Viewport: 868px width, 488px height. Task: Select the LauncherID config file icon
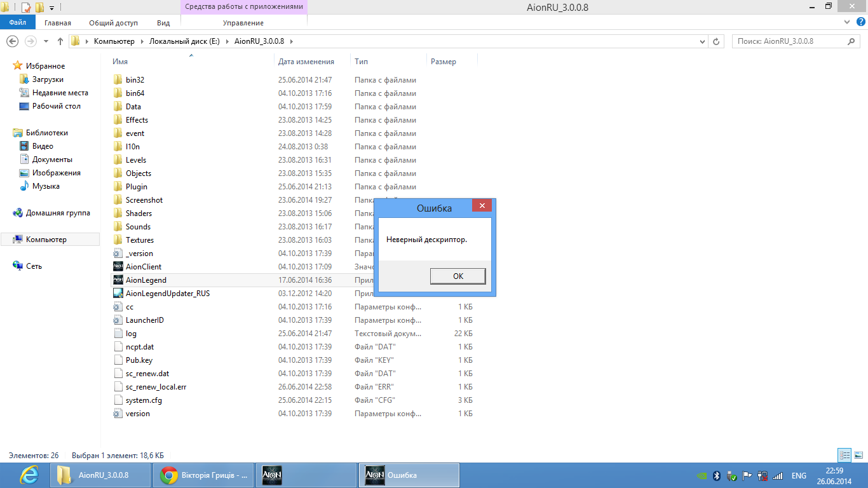(x=118, y=320)
